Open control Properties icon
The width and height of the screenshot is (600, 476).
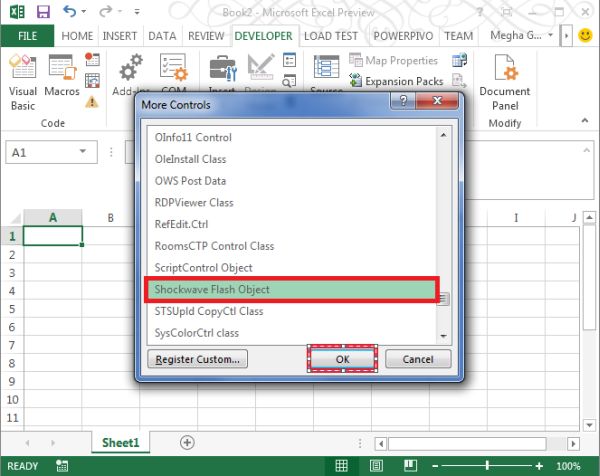click(289, 60)
